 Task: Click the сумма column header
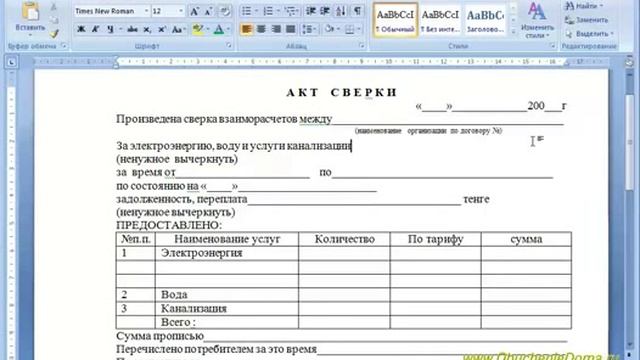[x=526, y=239]
